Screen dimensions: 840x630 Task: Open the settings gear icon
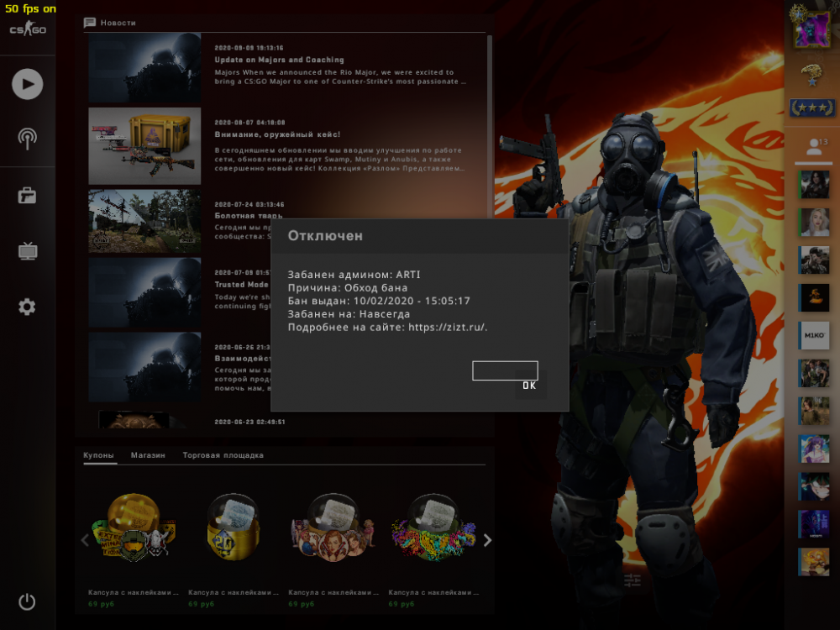point(27,307)
